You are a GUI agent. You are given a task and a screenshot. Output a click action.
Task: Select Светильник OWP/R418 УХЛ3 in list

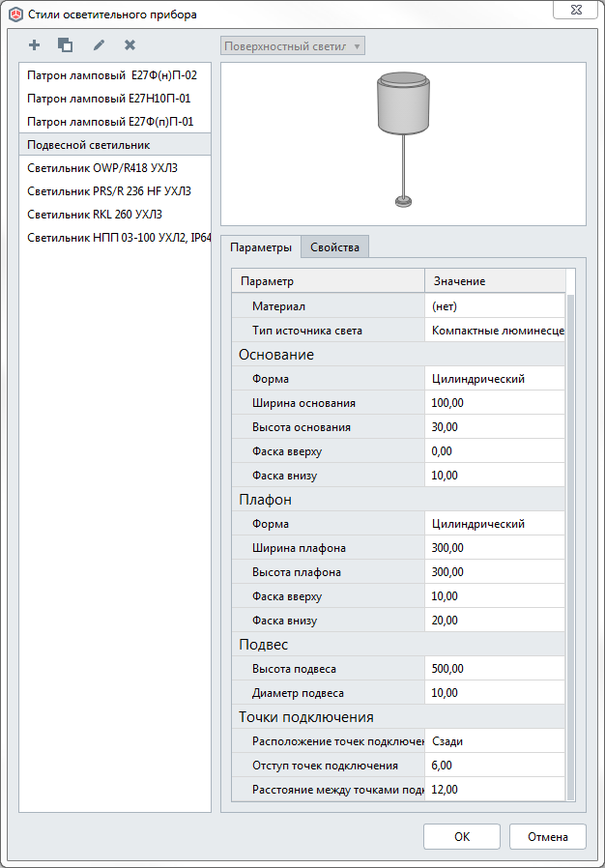[115, 168]
